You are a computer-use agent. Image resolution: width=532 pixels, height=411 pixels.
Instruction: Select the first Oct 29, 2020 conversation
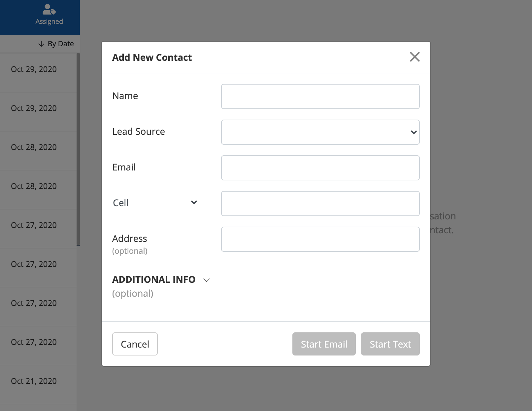(x=34, y=69)
